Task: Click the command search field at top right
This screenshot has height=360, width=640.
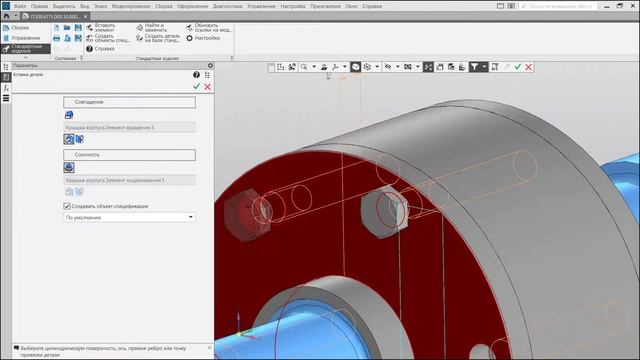Action: [558, 6]
